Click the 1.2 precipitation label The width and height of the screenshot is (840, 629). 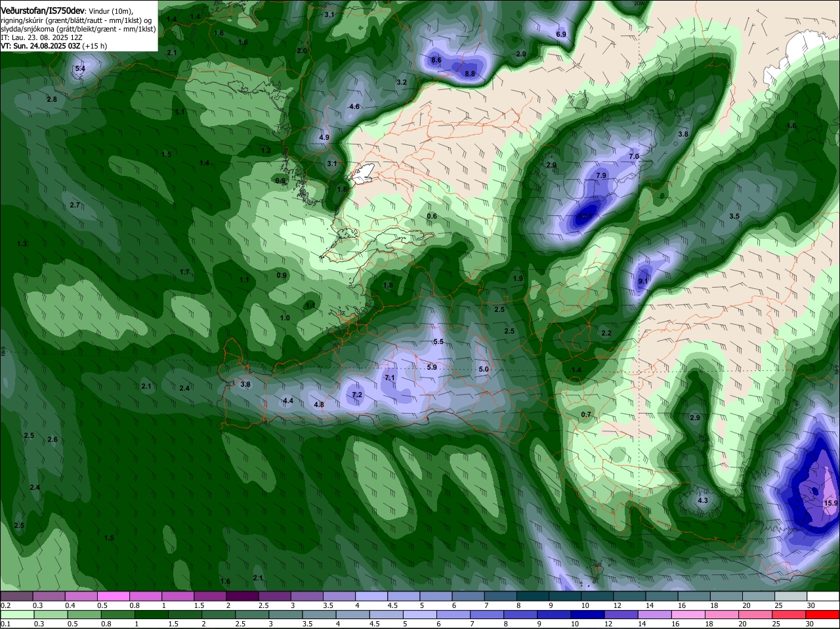(266, 150)
